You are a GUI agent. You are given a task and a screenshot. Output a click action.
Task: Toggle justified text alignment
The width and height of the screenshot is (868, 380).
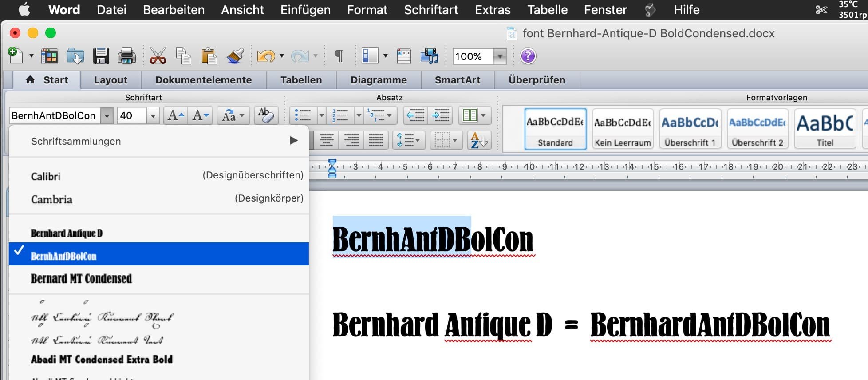[x=376, y=141]
